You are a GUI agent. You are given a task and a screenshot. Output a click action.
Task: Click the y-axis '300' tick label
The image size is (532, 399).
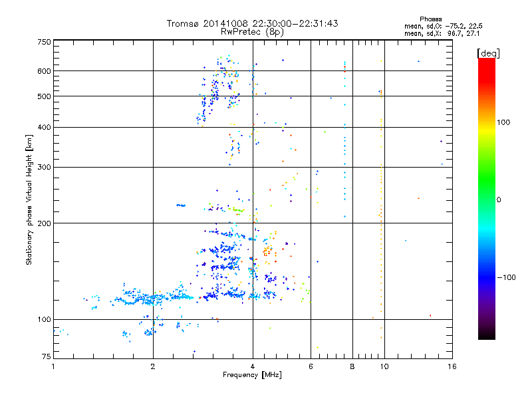click(44, 168)
